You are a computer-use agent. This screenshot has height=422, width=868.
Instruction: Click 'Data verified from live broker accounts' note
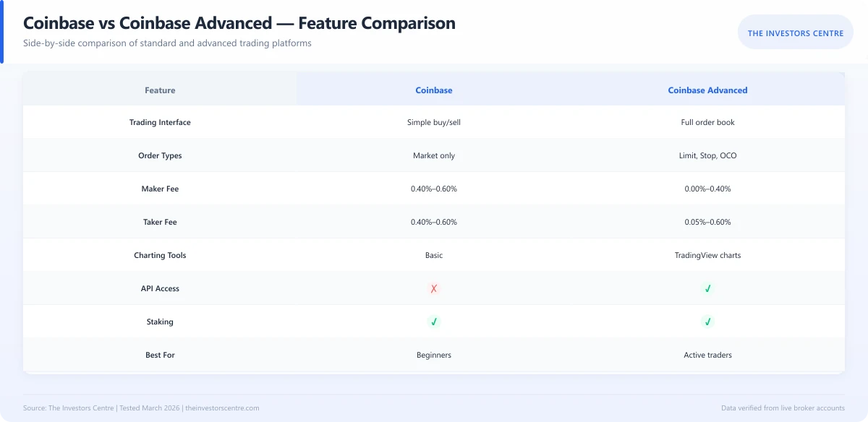pyautogui.click(x=783, y=408)
